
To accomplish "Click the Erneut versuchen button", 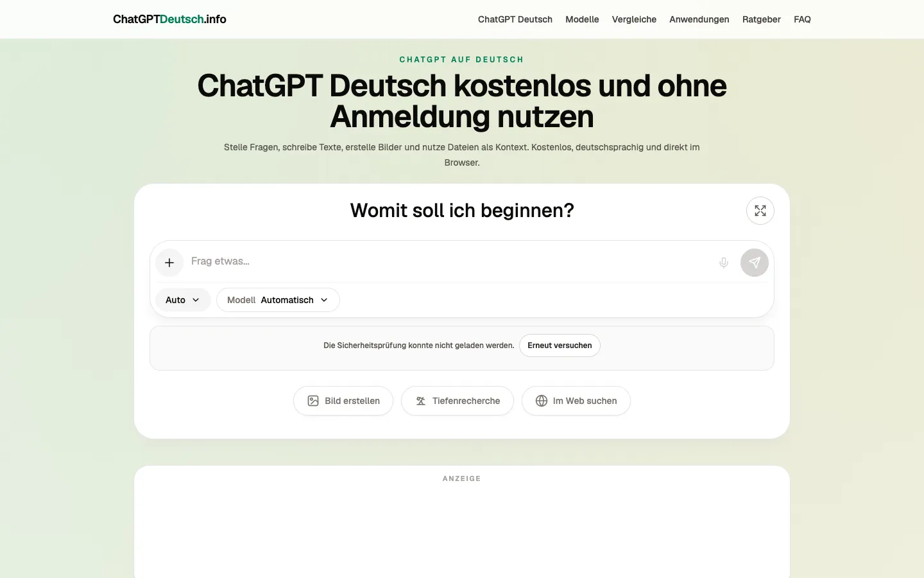I will click(x=560, y=346).
